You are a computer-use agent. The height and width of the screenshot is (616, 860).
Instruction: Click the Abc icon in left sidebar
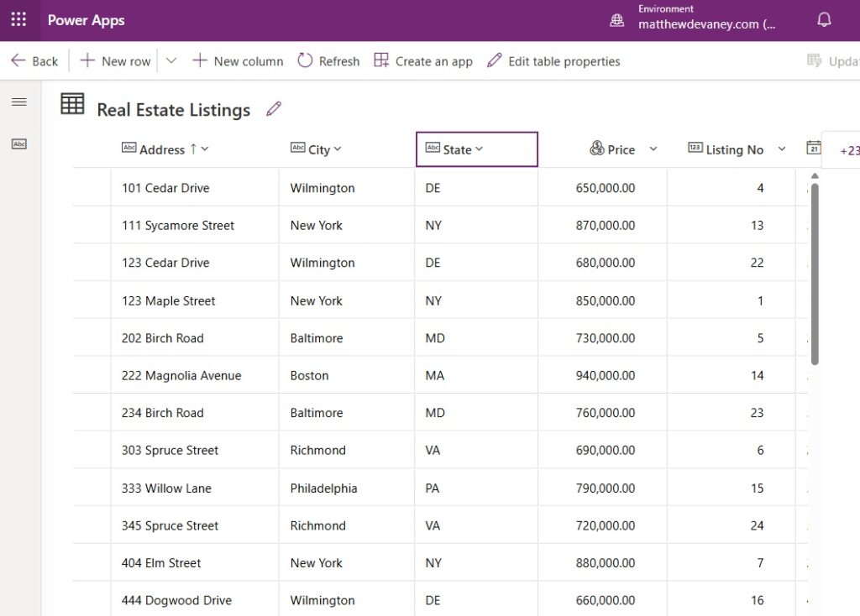(x=18, y=144)
